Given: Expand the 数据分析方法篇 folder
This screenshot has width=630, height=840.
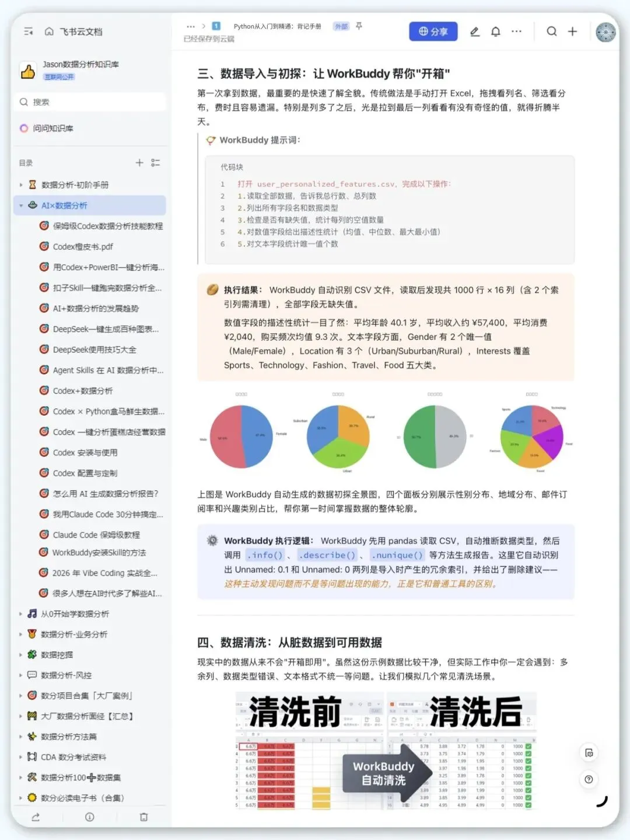Looking at the screenshot, I should click(21, 737).
